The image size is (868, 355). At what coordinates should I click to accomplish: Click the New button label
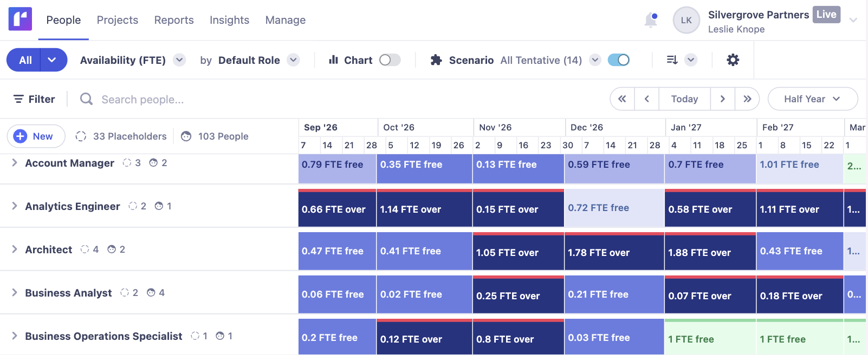(x=43, y=136)
